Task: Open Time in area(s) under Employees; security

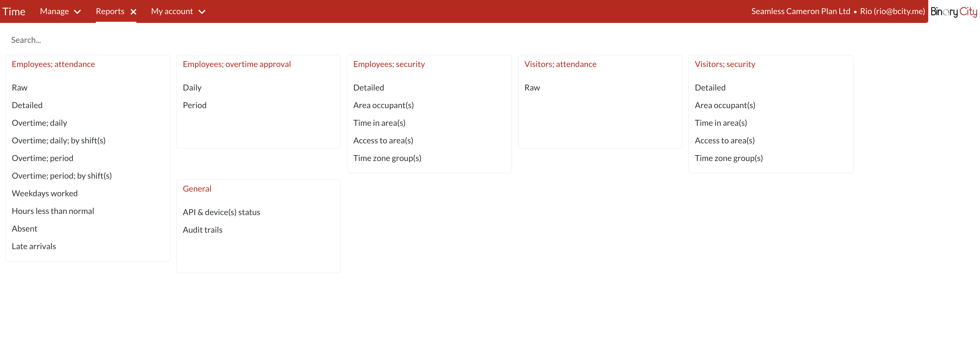Action: coord(379,123)
